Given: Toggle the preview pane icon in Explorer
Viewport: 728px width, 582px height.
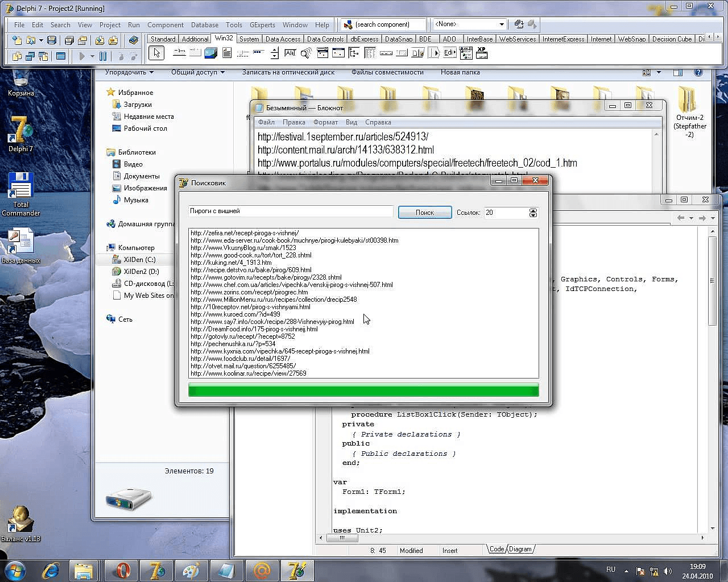Looking at the screenshot, I should 678,73.
